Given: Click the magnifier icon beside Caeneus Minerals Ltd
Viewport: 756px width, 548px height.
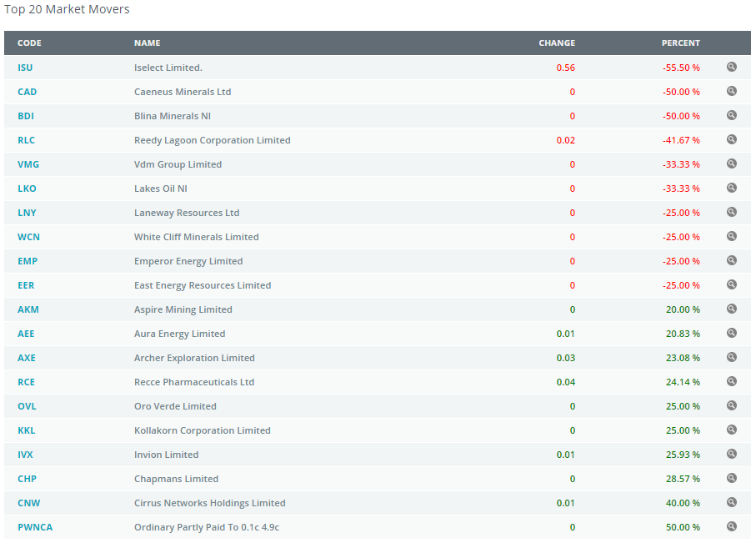Looking at the screenshot, I should click(732, 92).
